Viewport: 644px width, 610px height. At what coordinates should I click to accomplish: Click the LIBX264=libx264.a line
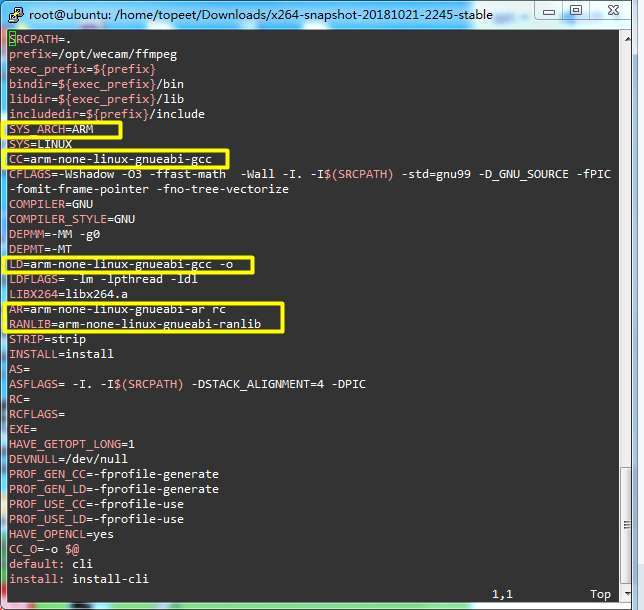pos(69,294)
